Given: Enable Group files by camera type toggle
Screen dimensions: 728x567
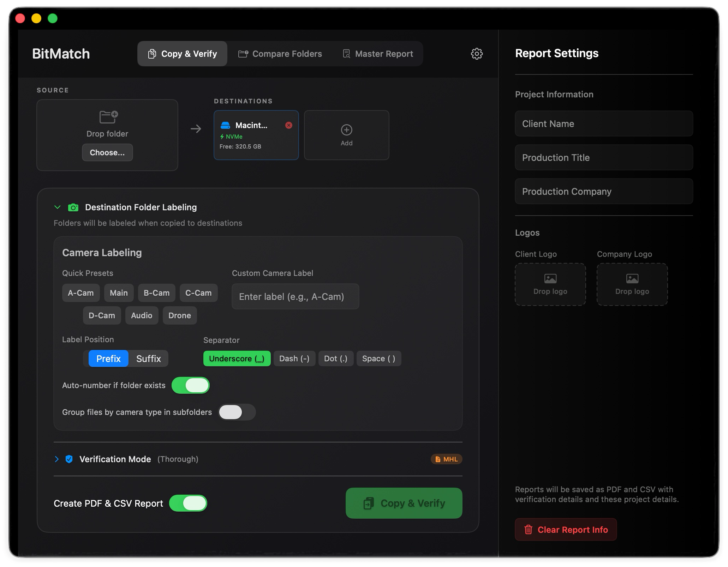Looking at the screenshot, I should tap(237, 412).
